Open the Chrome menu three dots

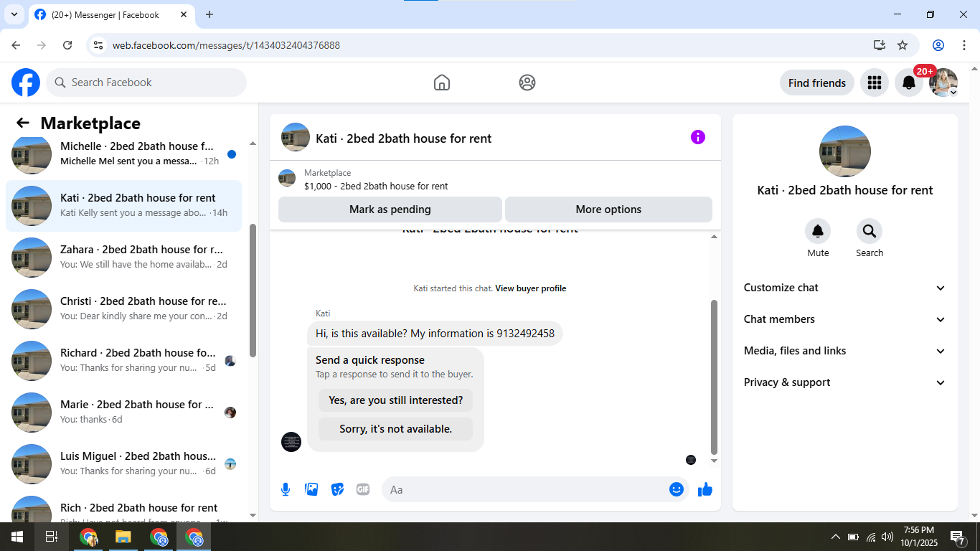[964, 45]
